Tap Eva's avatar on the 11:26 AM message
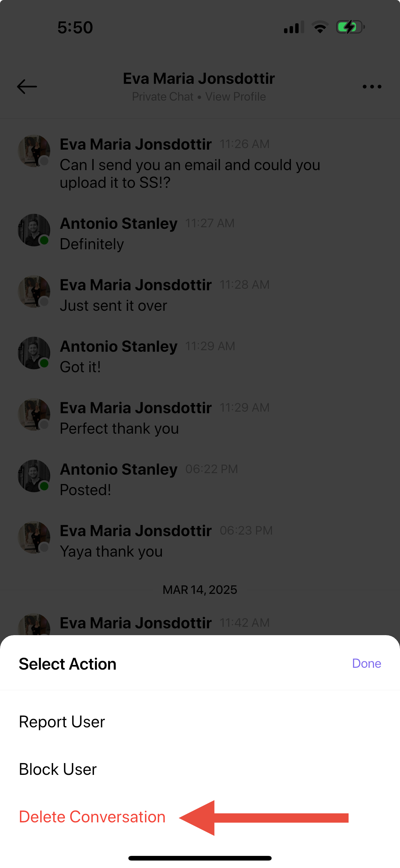Viewport: 400px width, 868px height. 34,151
